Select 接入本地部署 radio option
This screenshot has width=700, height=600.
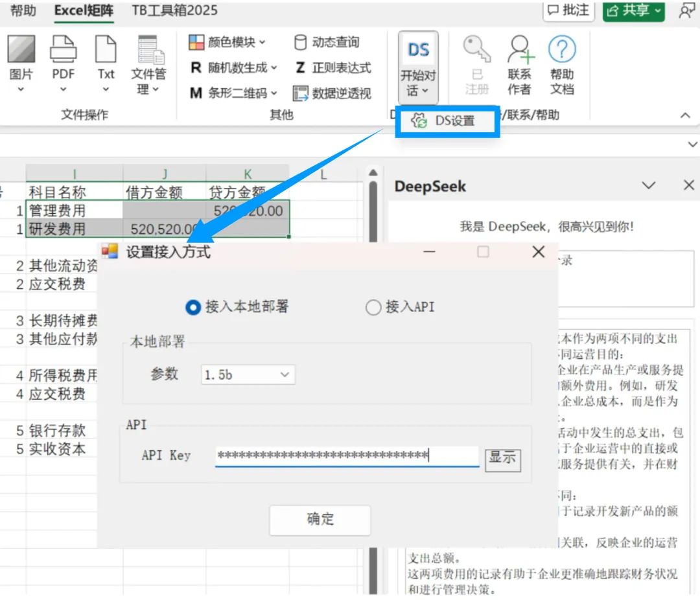coord(192,308)
